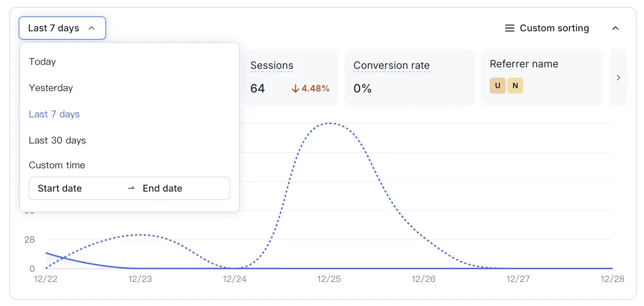644x306 pixels.
Task: Select Today from date range menu
Action: (x=42, y=62)
